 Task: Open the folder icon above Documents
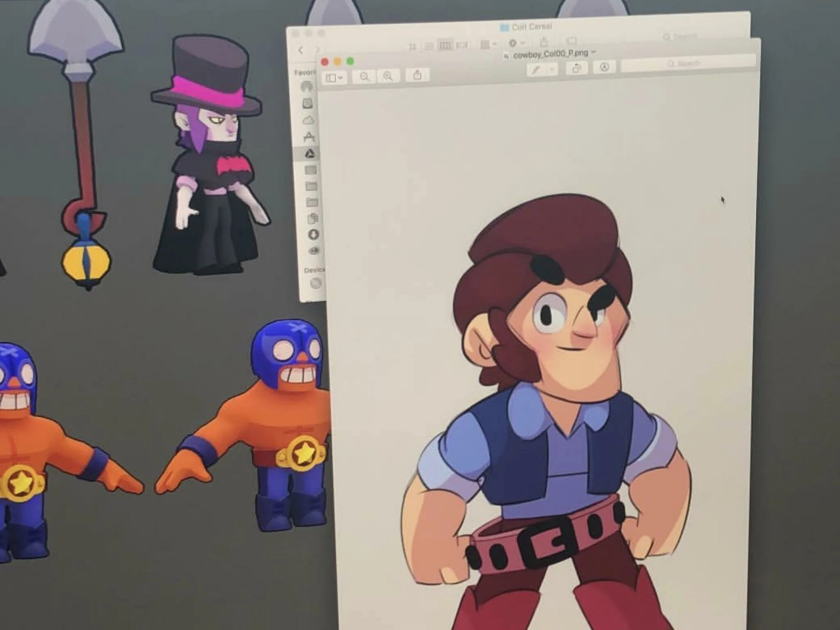point(312,202)
